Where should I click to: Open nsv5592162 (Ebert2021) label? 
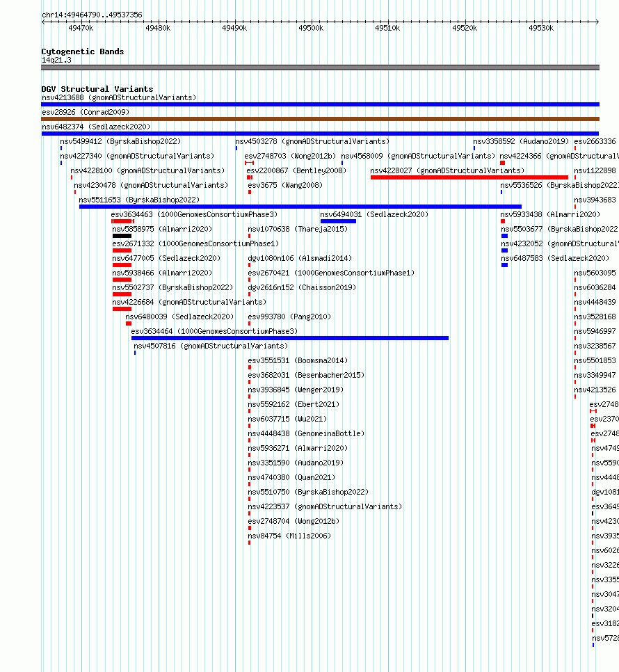pyautogui.click(x=294, y=403)
